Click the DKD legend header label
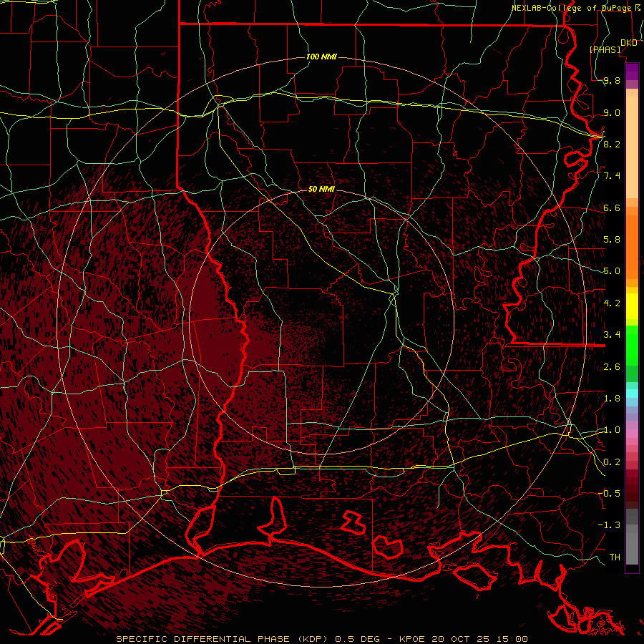The image size is (644, 644). 628,42
